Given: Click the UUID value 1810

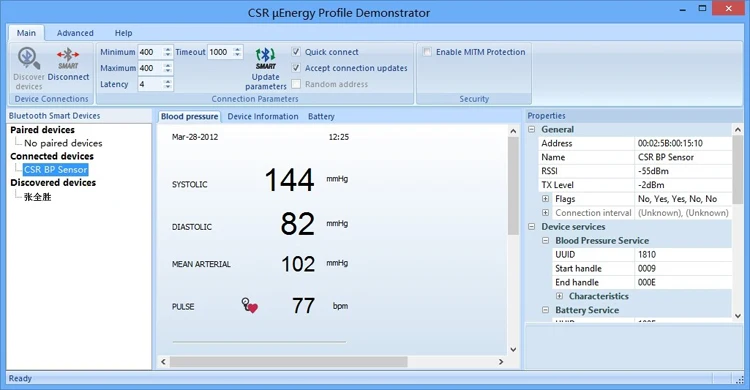Looking at the screenshot, I should (x=647, y=255).
